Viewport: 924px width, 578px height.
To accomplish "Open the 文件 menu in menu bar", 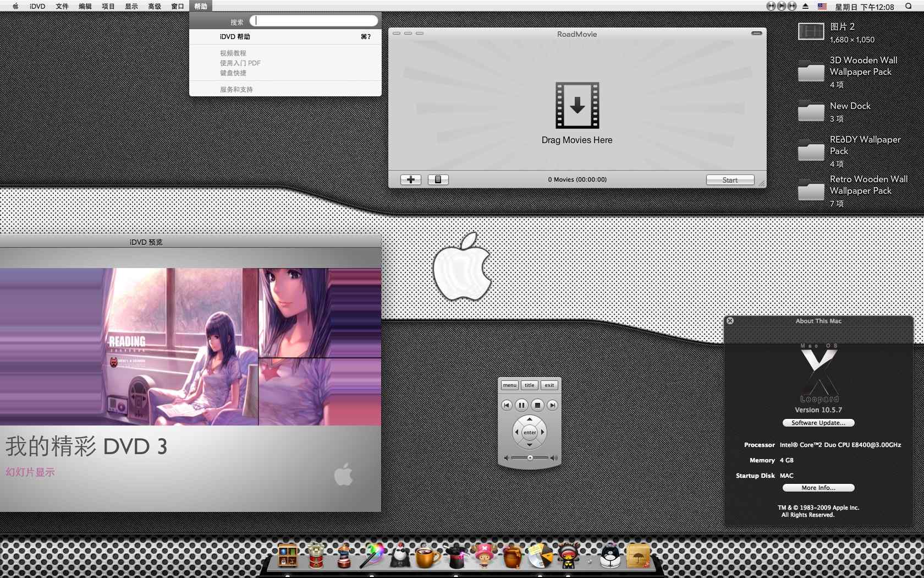I will pyautogui.click(x=62, y=7).
